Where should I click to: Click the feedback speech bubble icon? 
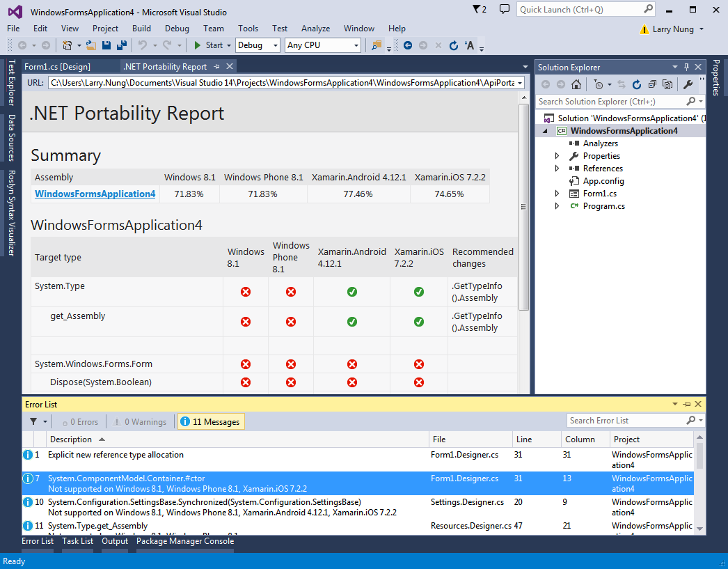[x=504, y=9]
